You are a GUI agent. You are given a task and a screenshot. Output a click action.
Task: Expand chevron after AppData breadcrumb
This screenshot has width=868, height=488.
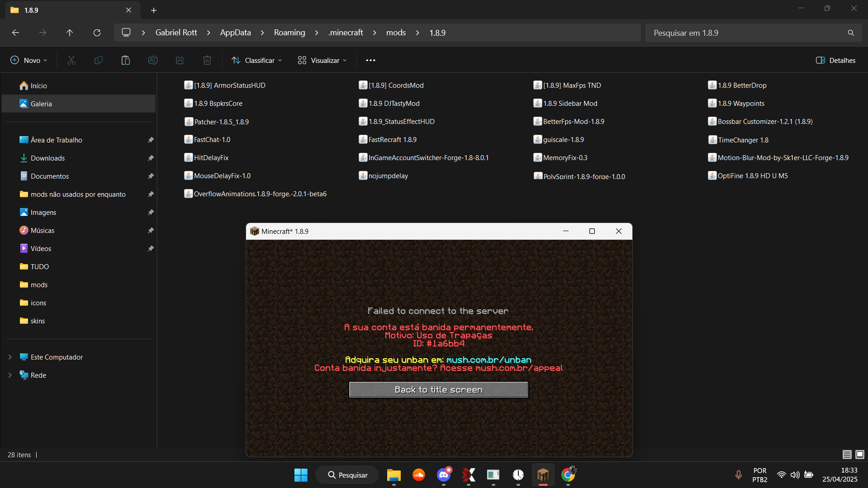coord(262,33)
